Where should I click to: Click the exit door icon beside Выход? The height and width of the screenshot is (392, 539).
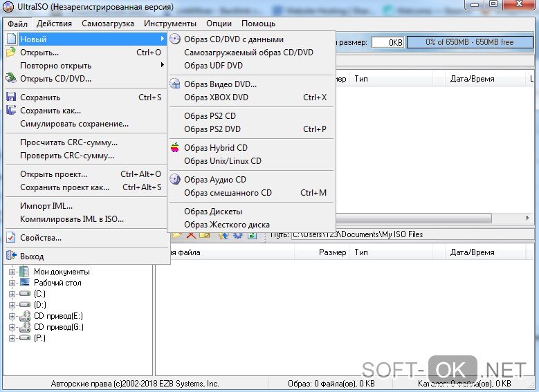[x=11, y=256]
